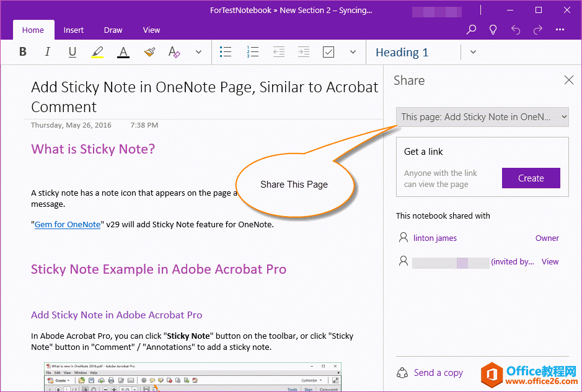Viewport: 582px width, 392px height.
Task: Apply yellow highlighter to text
Action: tap(97, 51)
